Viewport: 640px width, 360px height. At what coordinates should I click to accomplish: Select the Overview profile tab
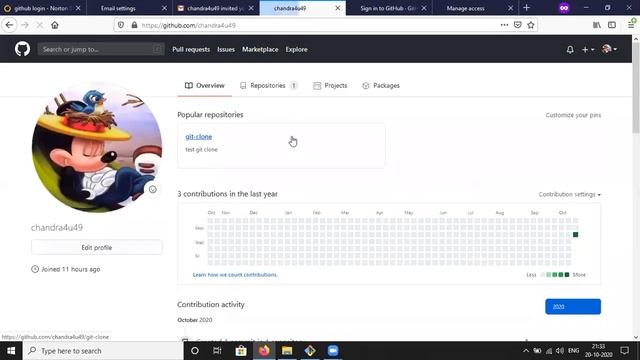click(x=204, y=86)
